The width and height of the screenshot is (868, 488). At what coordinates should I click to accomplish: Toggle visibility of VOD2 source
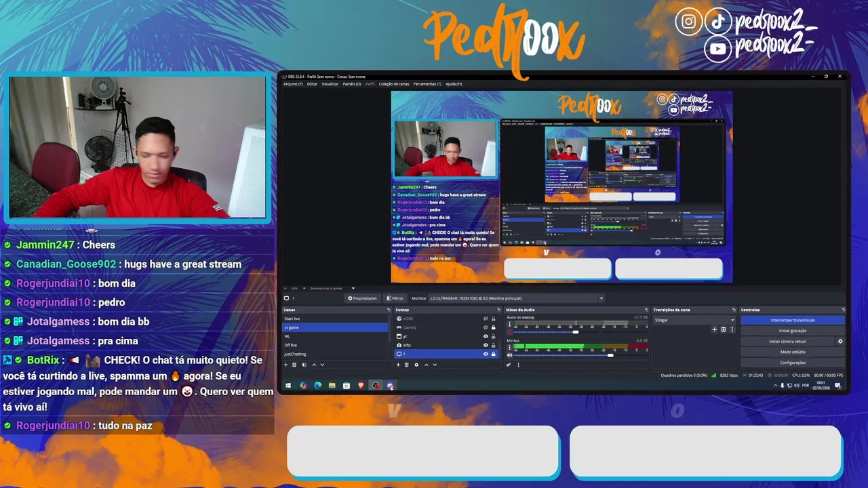tap(486, 319)
